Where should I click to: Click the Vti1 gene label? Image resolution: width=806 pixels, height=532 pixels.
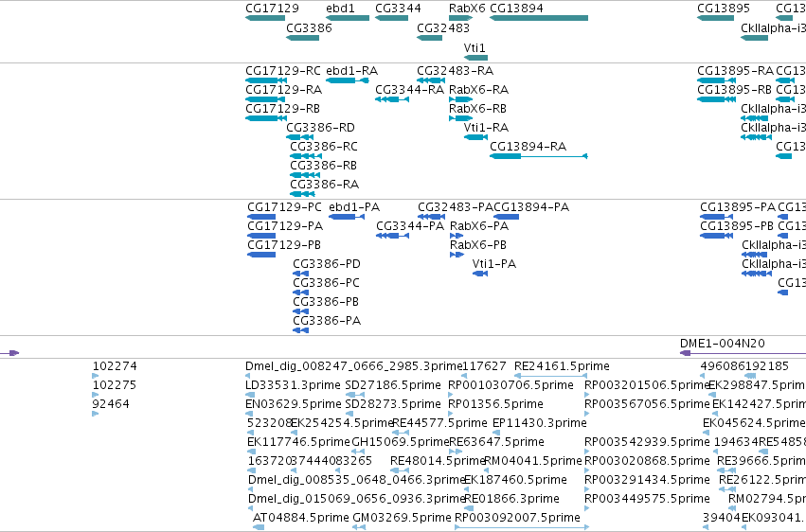475,47
